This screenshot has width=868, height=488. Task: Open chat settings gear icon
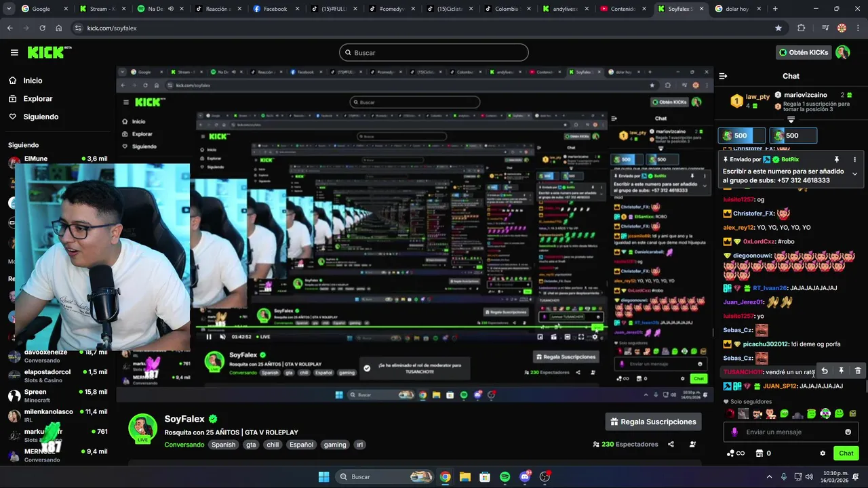coord(823,453)
